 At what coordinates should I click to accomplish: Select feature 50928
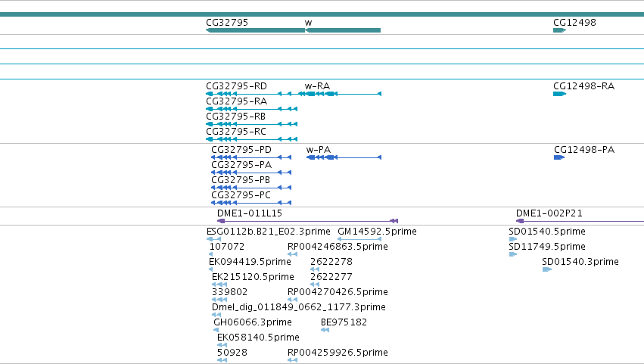232,353
